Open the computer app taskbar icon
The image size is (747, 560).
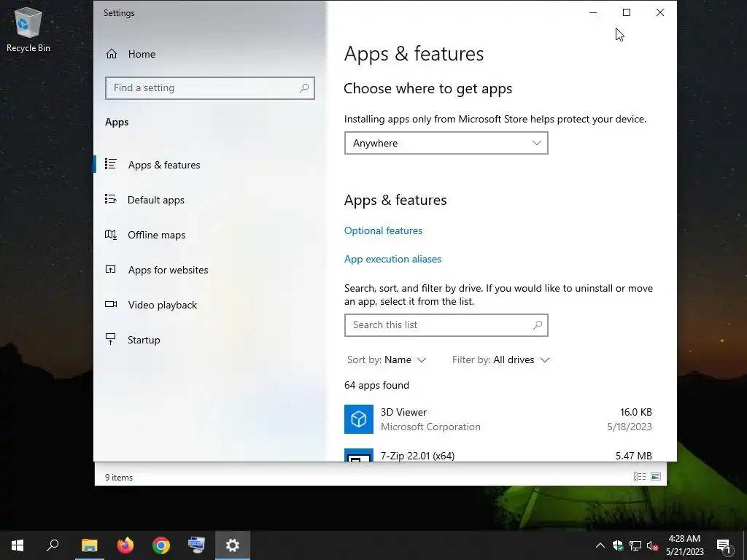click(196, 545)
